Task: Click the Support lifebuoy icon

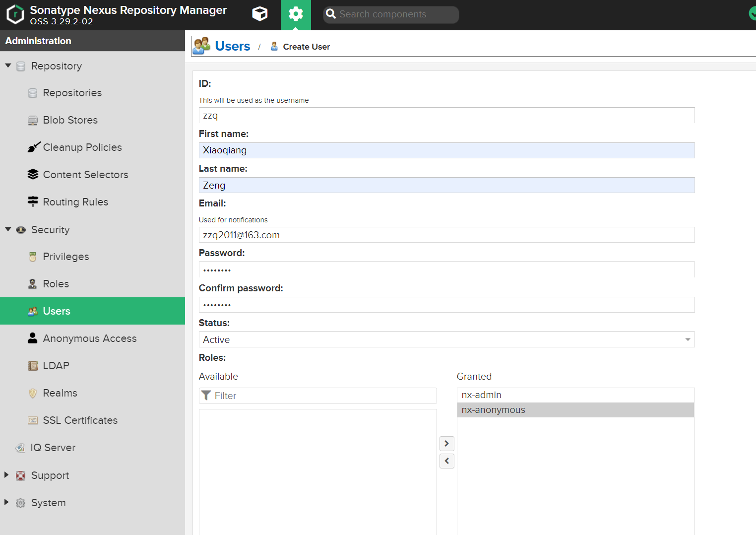Action: pos(20,475)
